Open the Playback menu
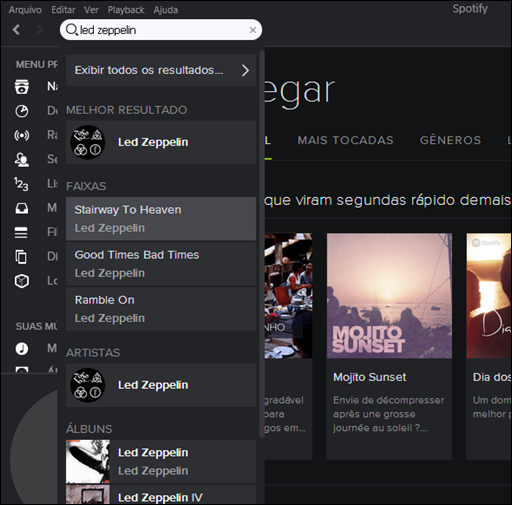The width and height of the screenshot is (512, 505). [126, 10]
